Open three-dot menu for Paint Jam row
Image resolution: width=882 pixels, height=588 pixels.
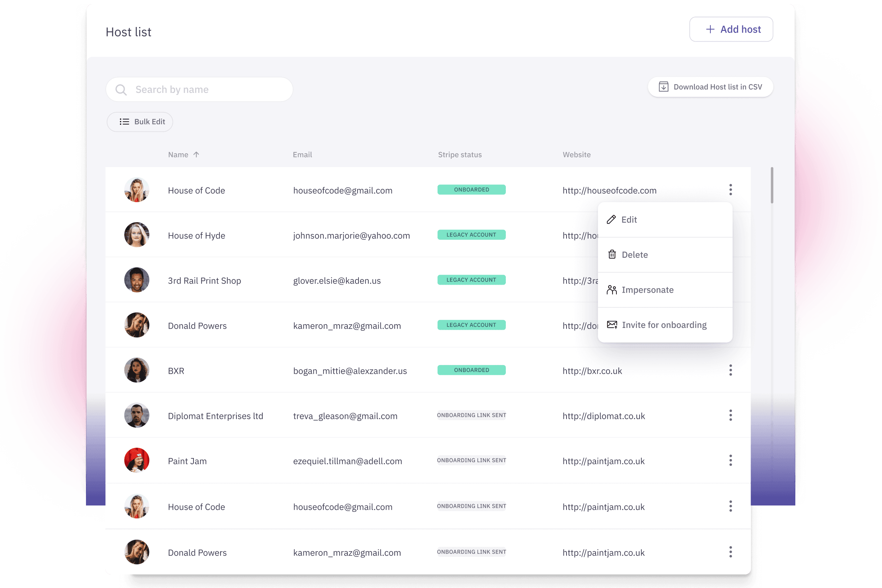click(730, 460)
